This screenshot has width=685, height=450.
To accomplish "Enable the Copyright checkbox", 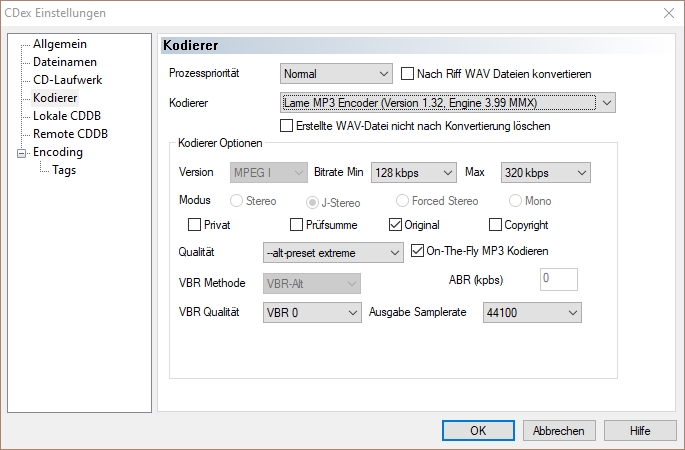I will pos(495,225).
